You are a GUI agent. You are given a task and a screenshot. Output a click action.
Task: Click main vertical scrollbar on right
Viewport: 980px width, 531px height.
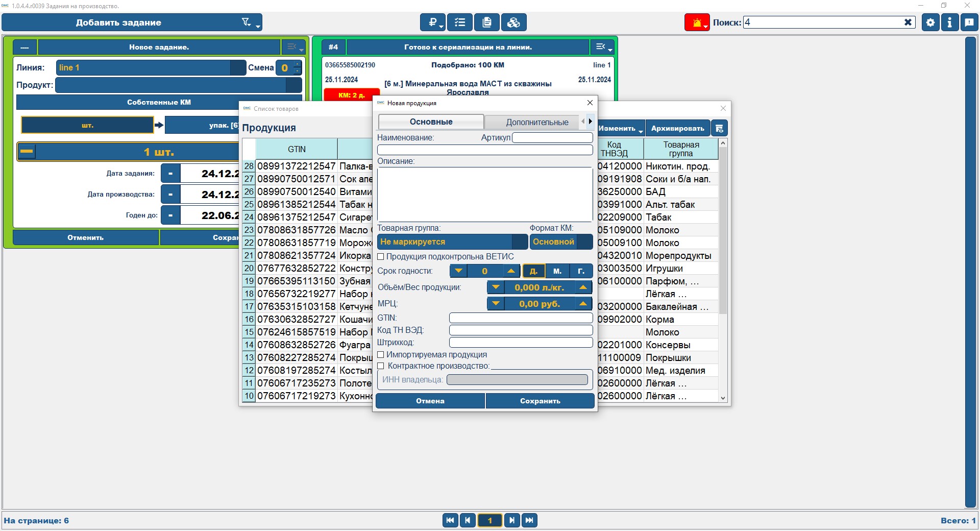(971, 272)
